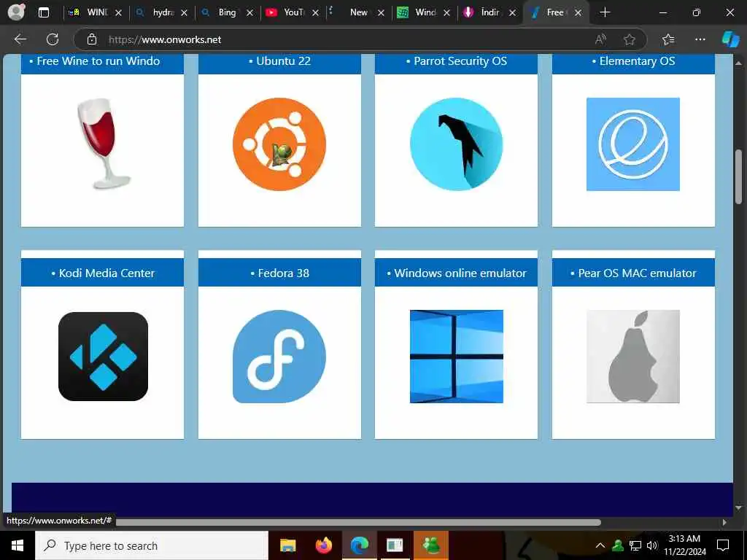This screenshot has height=560, width=747.
Task: Enable Read aloud in address bar
Action: click(601, 39)
